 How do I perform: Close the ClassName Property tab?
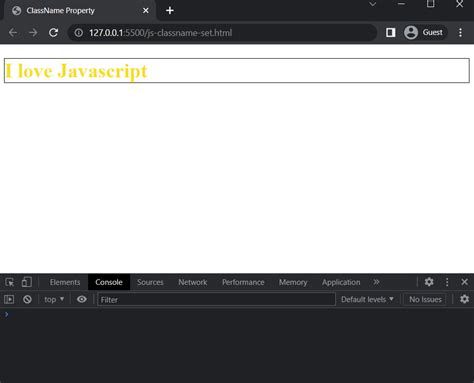[x=146, y=11]
